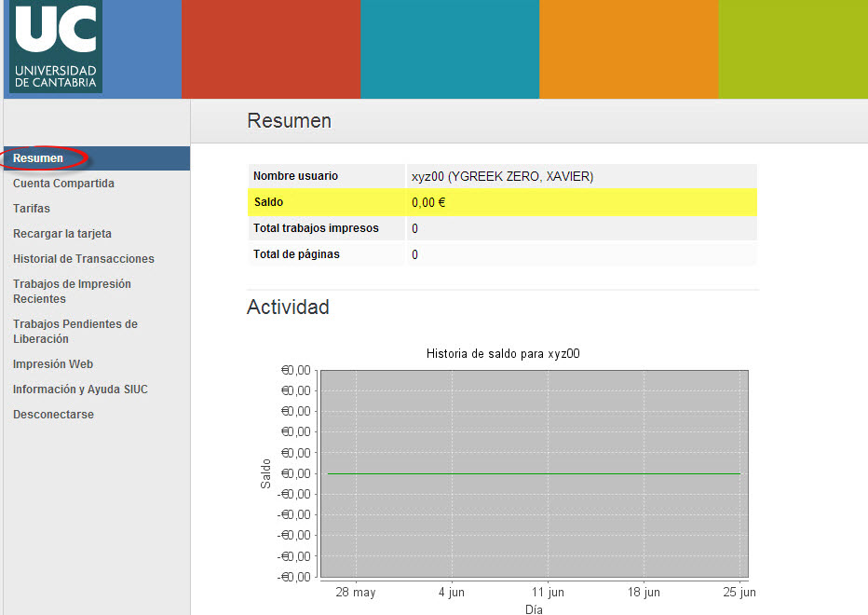Screen dimensions: 868x615
Task: Click the green header color block
Action: tap(793, 49)
